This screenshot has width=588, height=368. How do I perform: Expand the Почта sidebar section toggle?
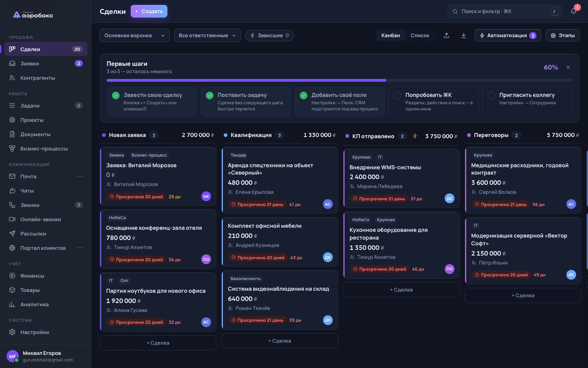pyautogui.click(x=80, y=176)
